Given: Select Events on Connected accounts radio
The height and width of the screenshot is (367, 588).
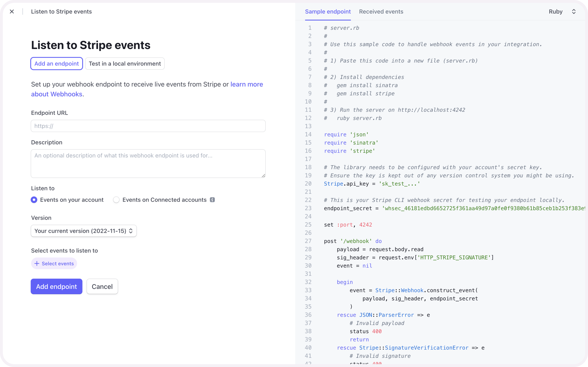Looking at the screenshot, I should point(116,200).
